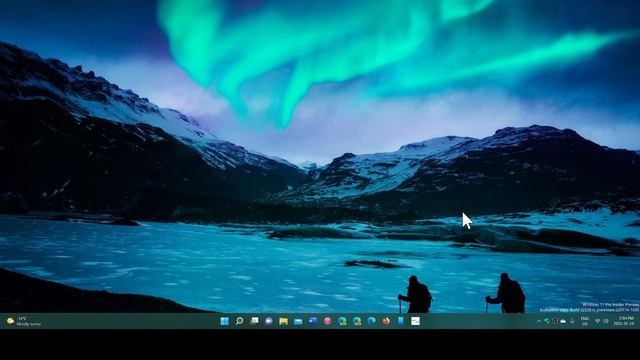Open the OneDrive cloud tray icon
Viewport: 640px width, 360px height.
tap(563, 322)
